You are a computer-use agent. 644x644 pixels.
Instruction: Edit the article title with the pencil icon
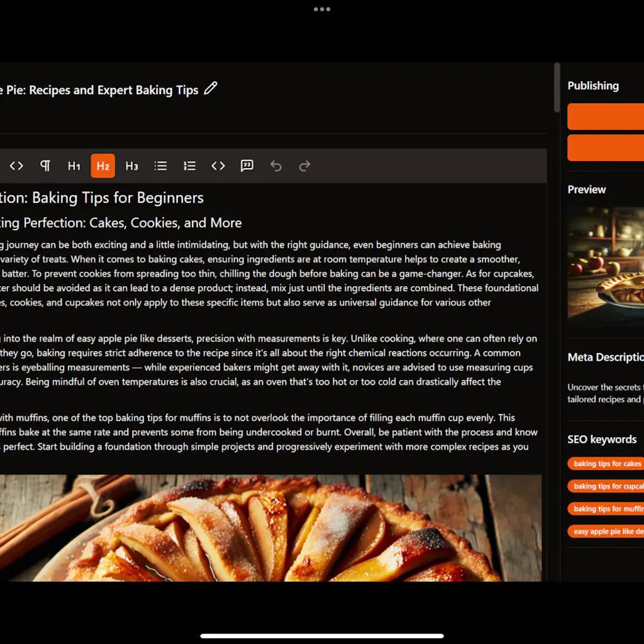coord(209,89)
